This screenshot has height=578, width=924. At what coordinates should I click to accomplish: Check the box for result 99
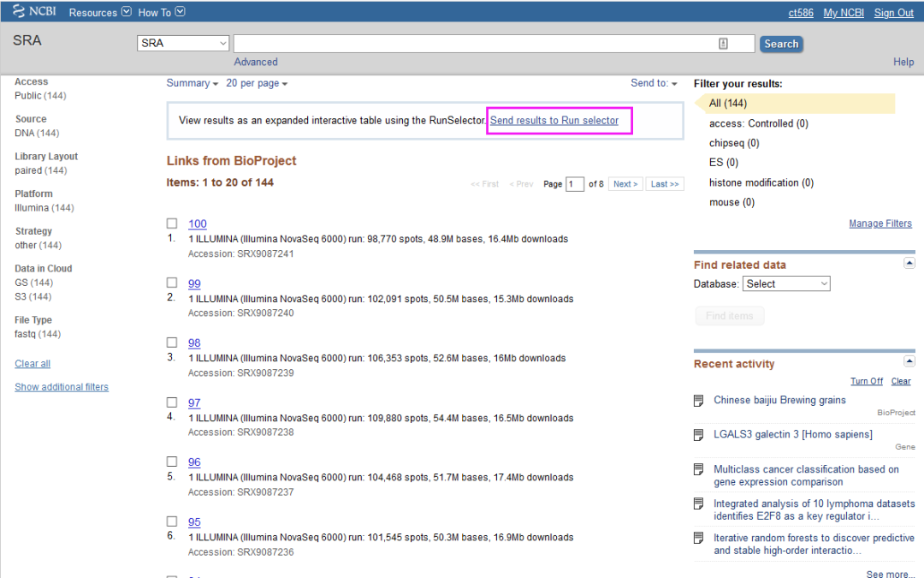pyautogui.click(x=171, y=283)
